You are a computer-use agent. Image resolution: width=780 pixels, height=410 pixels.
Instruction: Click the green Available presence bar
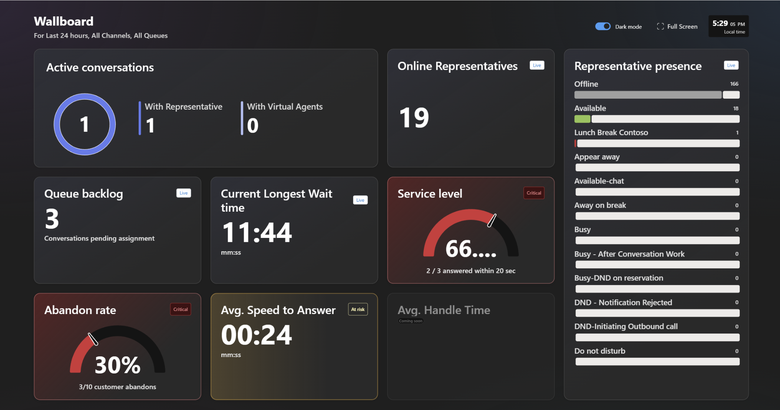[583, 119]
